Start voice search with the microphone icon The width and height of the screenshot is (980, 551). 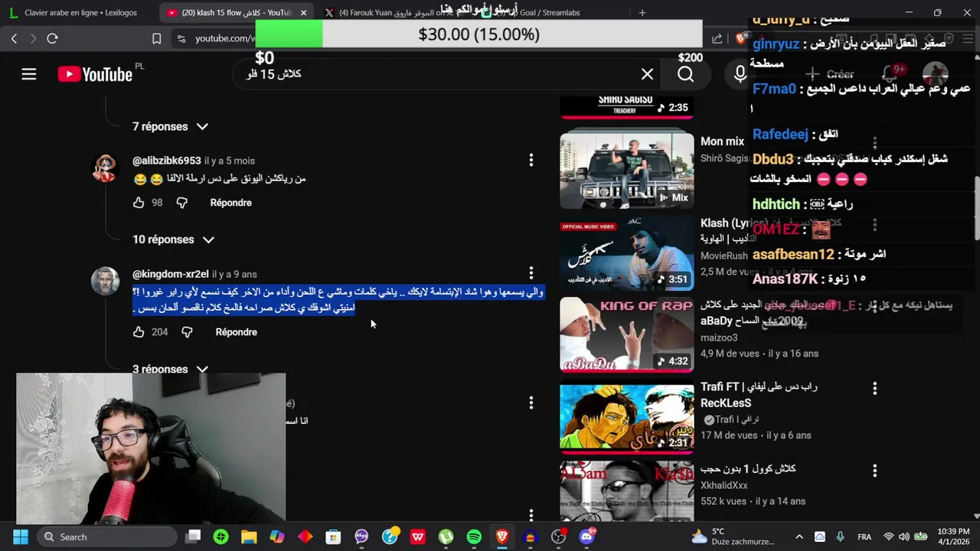point(740,74)
